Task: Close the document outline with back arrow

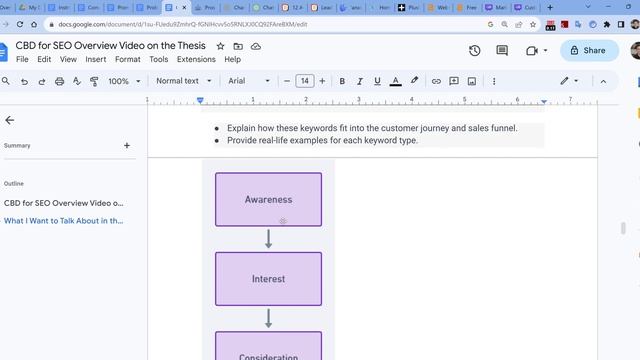Action: click(x=10, y=120)
